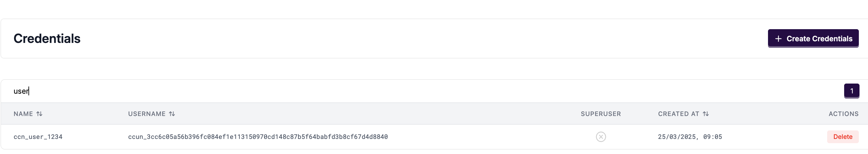Select pagination page 1 button
This screenshot has height=154, width=868.
[x=851, y=91]
